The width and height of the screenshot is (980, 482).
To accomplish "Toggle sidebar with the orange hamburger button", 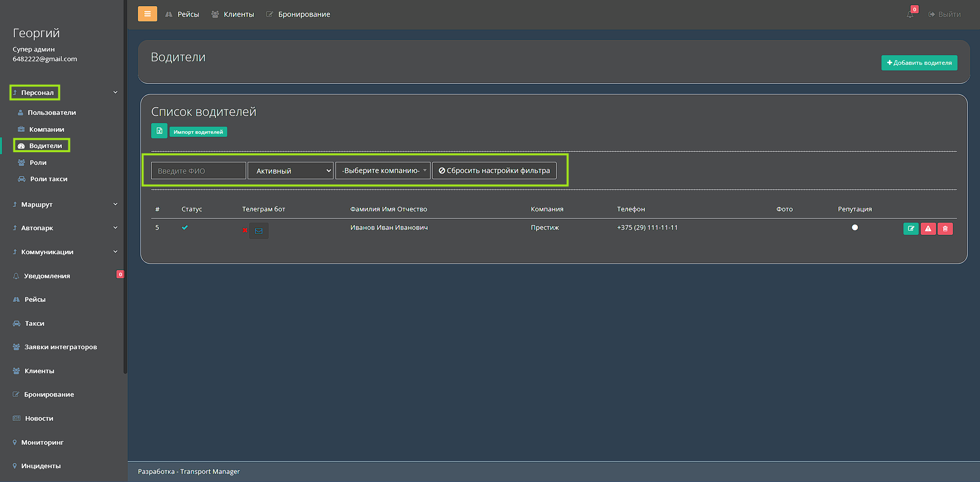I will coord(147,14).
